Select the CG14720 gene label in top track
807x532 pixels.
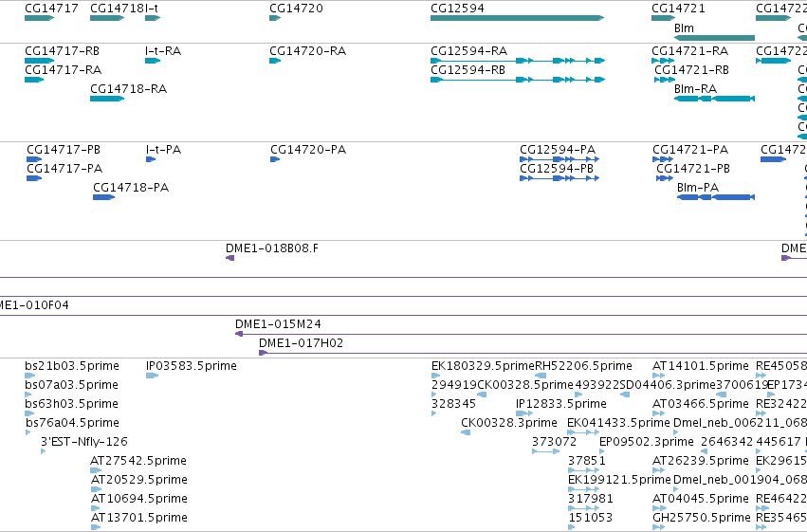click(x=297, y=9)
